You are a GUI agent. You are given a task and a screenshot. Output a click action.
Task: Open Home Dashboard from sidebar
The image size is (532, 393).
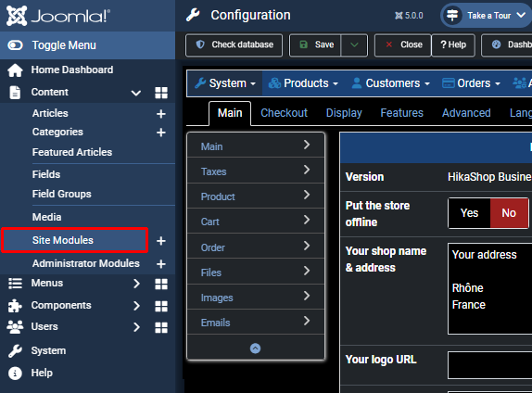pyautogui.click(x=72, y=70)
